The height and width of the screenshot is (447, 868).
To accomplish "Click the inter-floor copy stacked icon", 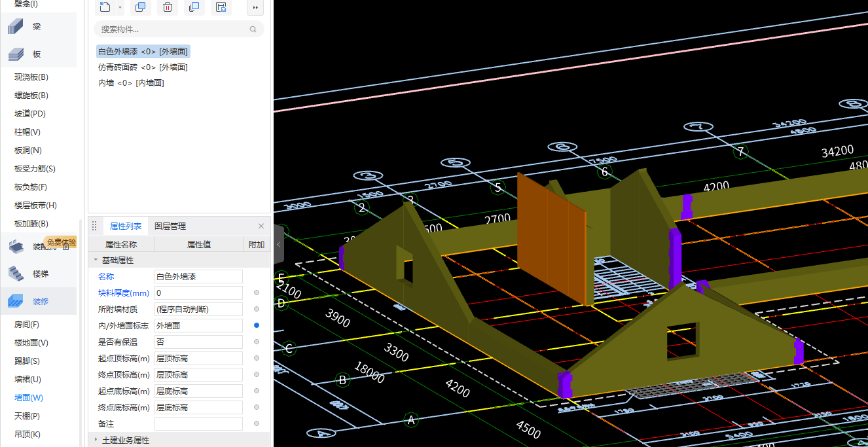I will [194, 7].
